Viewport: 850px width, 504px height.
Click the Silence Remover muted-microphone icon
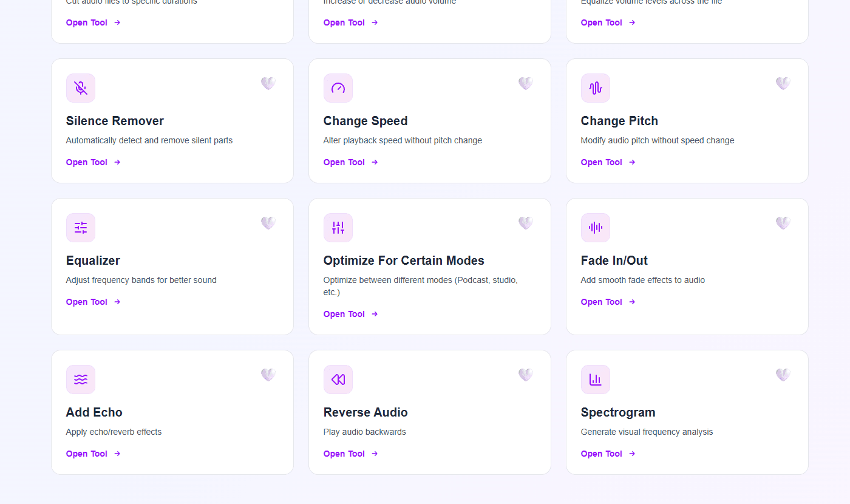point(81,88)
